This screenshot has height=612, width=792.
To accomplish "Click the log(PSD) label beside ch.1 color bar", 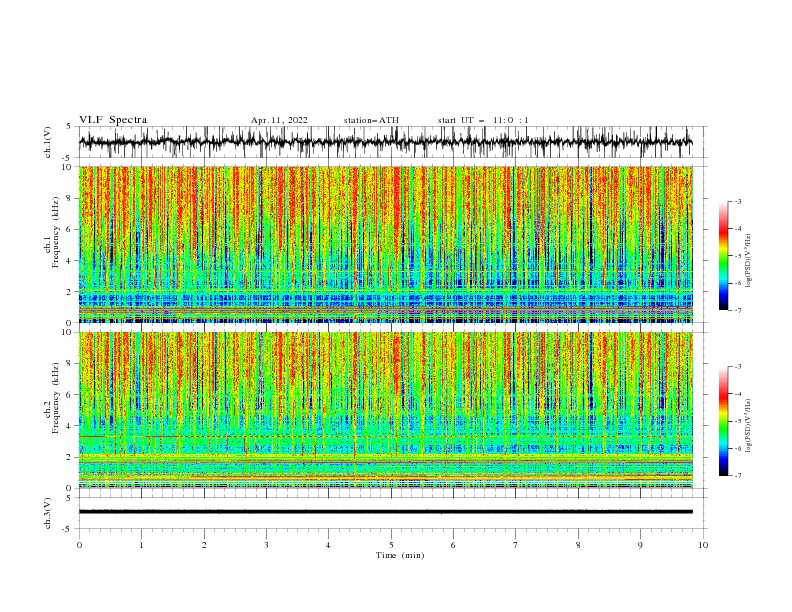I will coord(749,261).
